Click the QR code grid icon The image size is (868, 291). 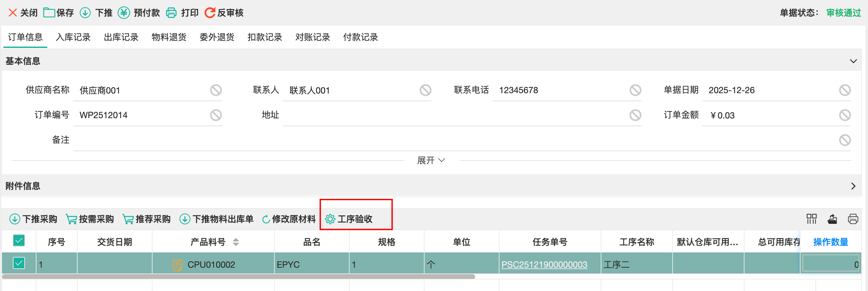811,219
